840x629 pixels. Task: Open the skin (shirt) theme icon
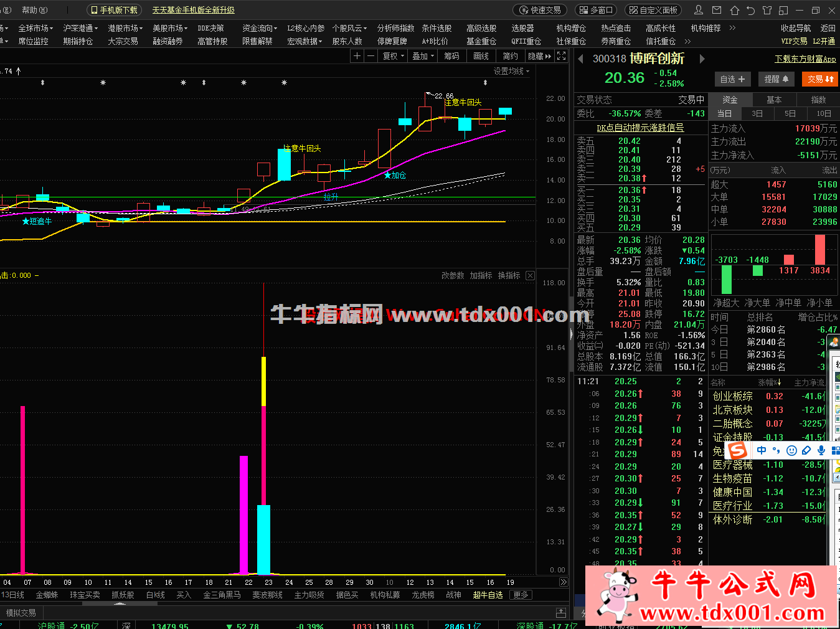[767, 10]
